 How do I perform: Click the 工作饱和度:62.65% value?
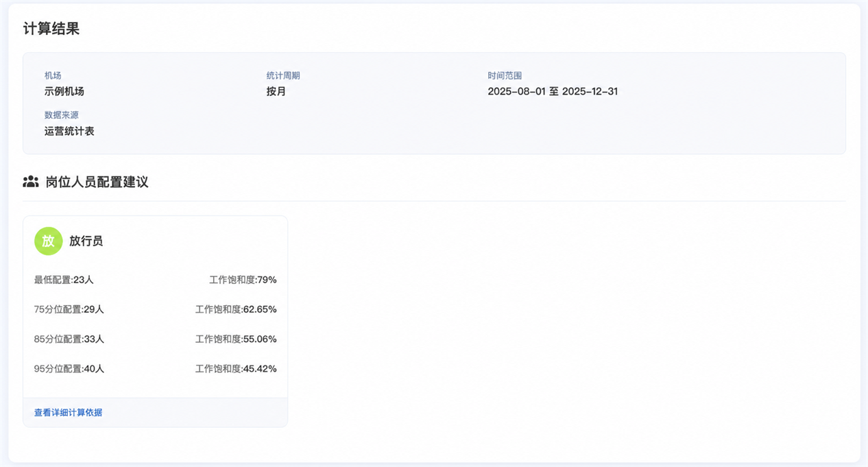click(237, 309)
